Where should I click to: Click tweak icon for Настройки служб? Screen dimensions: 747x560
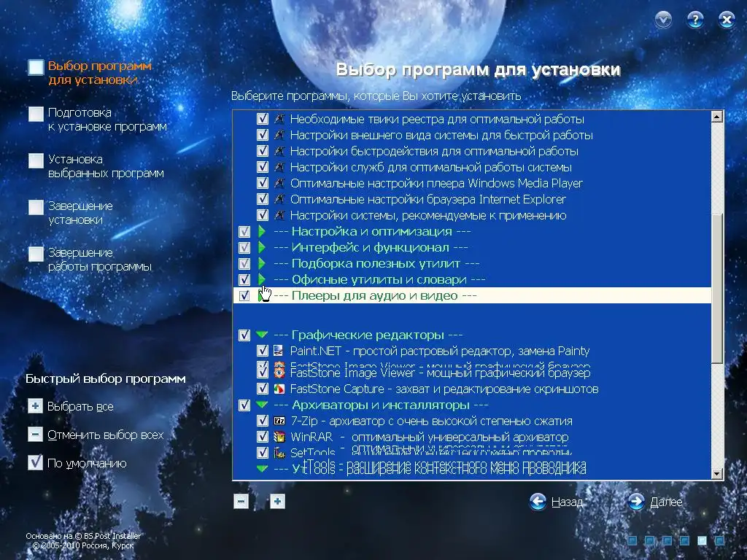point(279,167)
